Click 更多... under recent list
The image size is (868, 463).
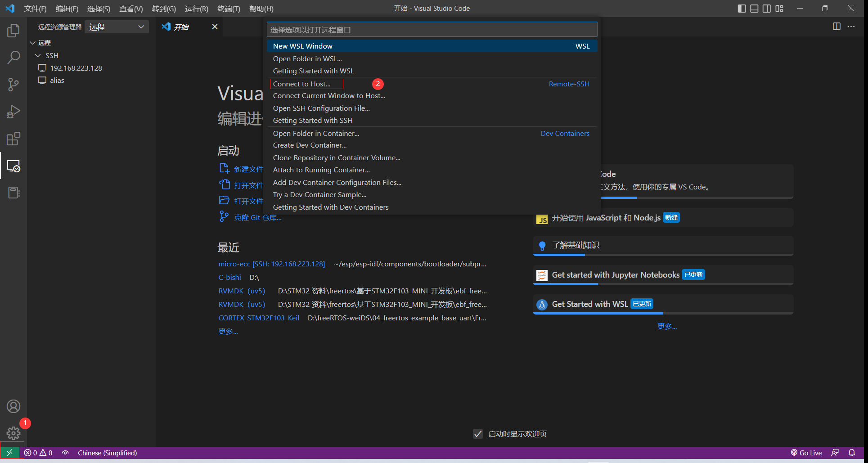click(228, 331)
